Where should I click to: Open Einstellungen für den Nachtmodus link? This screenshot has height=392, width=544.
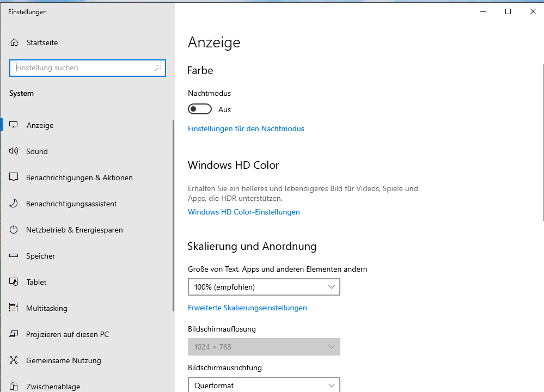[246, 129]
